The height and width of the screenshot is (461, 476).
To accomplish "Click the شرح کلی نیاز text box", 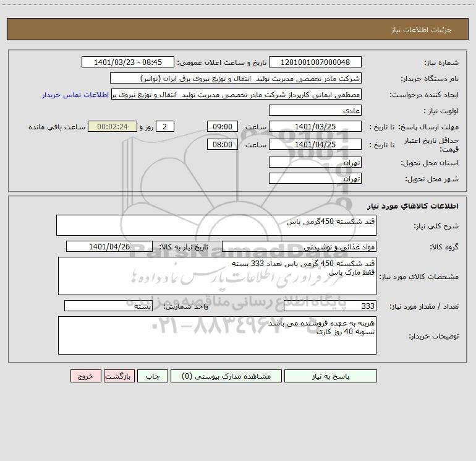I will (216, 225).
